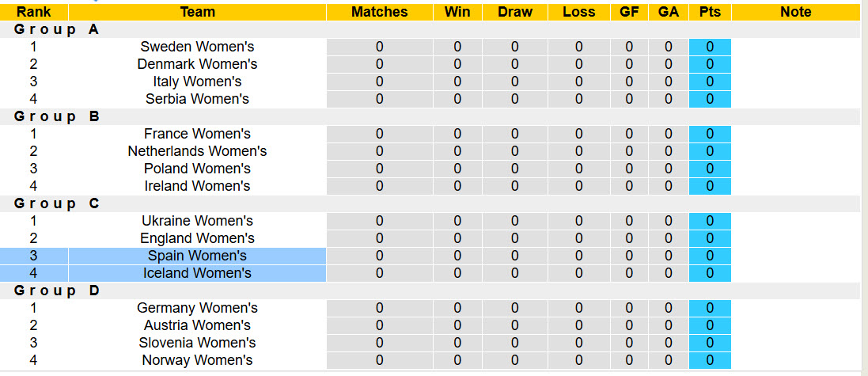Click Sweden Women's blue points cell

[710, 47]
